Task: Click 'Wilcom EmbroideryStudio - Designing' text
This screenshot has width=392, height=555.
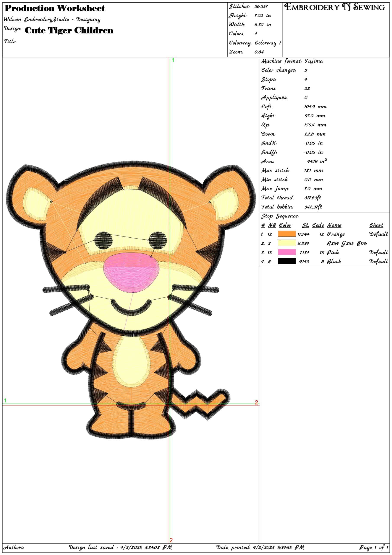Action: [52, 19]
